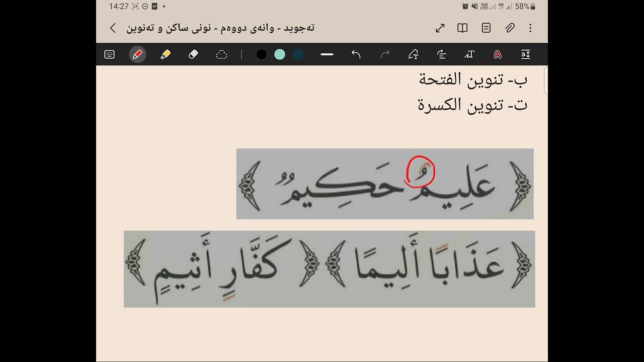Tap the alarm icon in status bar
This screenshot has height=362, width=644.
[x=465, y=7]
